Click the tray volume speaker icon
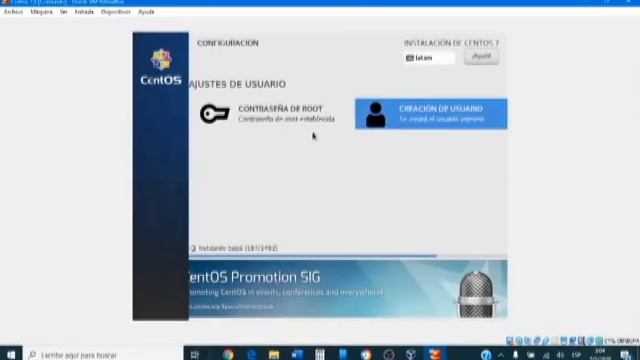The height and width of the screenshot is (360, 640). click(560, 355)
